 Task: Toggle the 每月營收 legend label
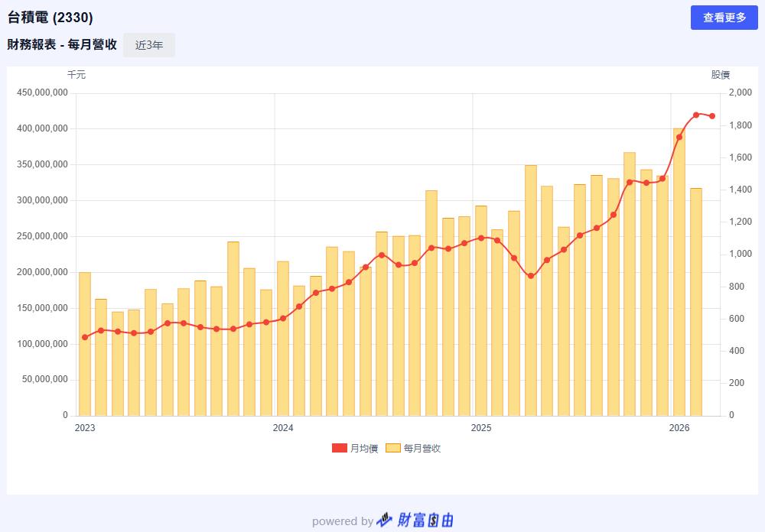coord(422,449)
